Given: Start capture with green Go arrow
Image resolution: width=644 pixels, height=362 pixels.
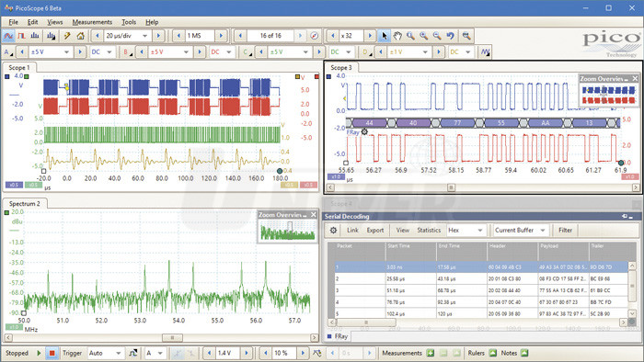Looking at the screenshot, I should (x=39, y=353).
